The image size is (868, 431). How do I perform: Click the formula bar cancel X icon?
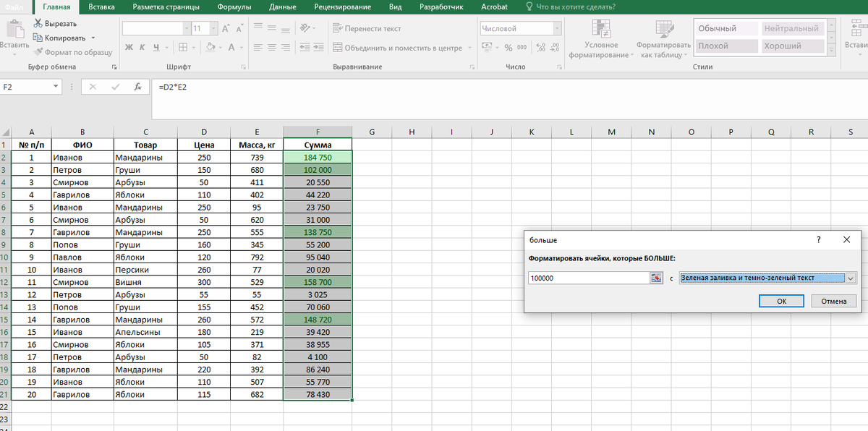(x=93, y=87)
